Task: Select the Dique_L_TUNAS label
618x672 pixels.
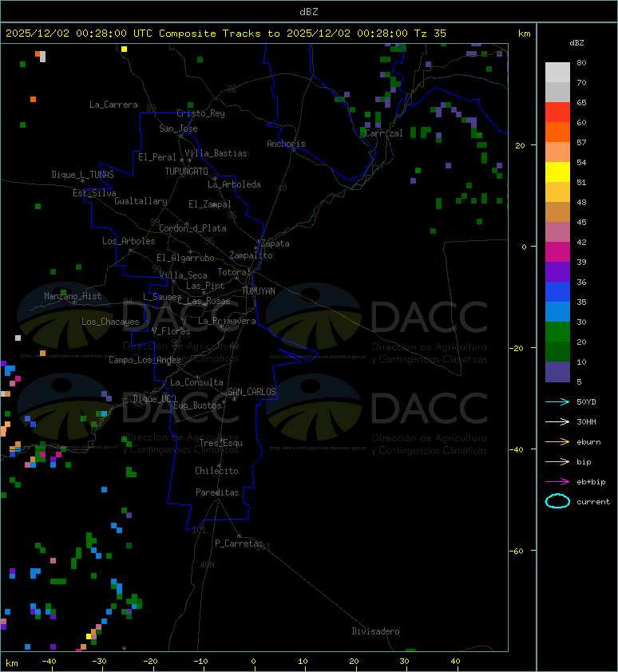Action: 83,175
